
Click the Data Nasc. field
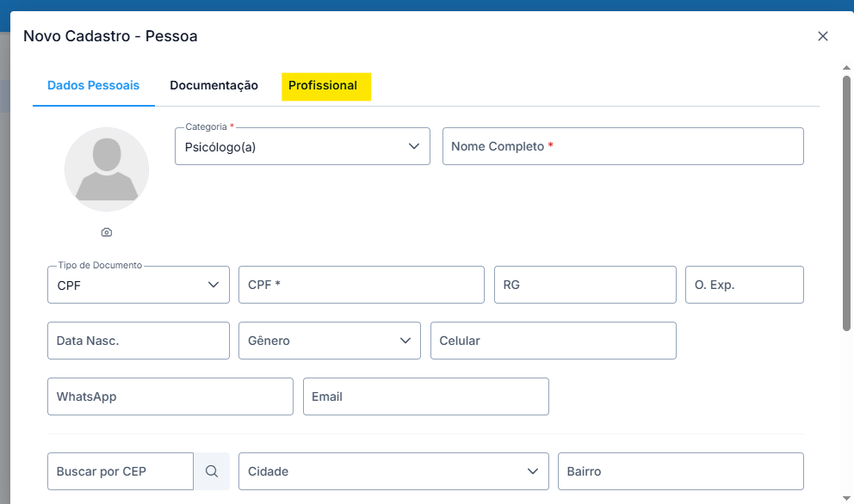click(139, 341)
